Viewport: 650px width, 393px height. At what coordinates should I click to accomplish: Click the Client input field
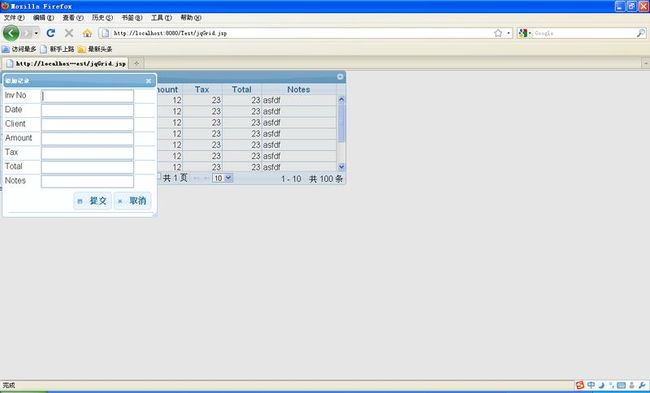click(x=87, y=124)
